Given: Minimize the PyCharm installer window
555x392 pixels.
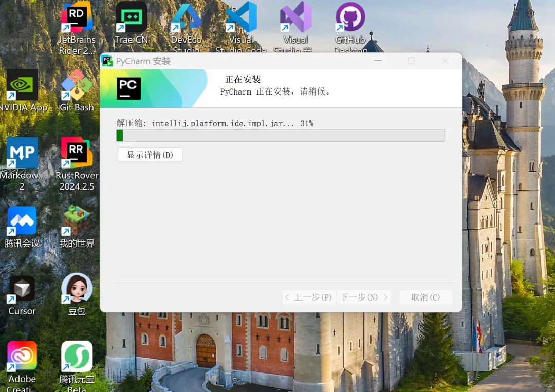Looking at the screenshot, I should pyautogui.click(x=378, y=61).
